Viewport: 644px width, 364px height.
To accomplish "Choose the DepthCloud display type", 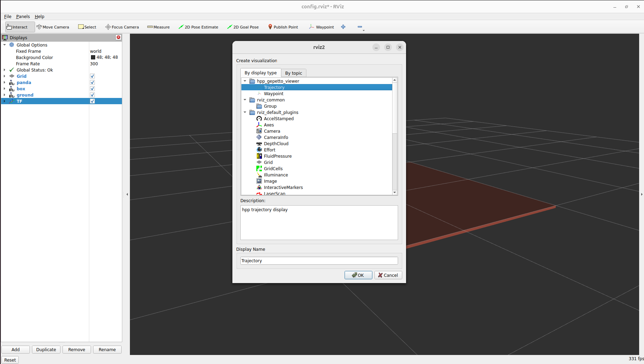I will 276,144.
